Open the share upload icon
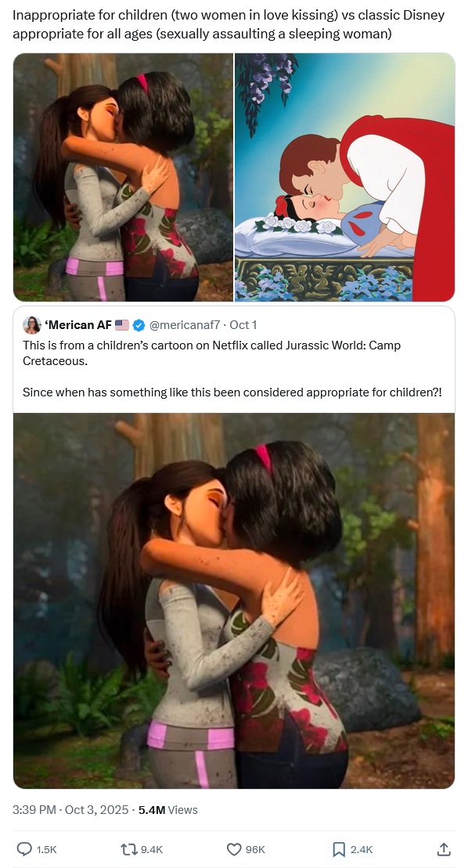The width and height of the screenshot is (468, 868). click(x=444, y=848)
